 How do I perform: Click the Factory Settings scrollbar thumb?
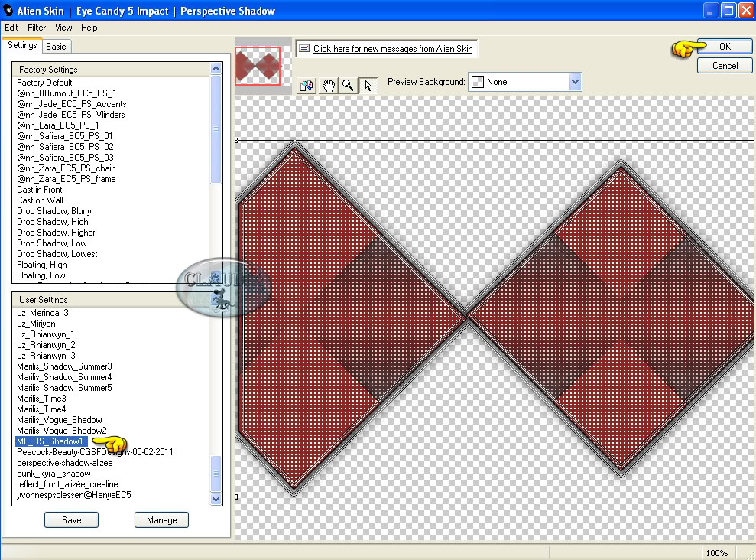(216, 129)
